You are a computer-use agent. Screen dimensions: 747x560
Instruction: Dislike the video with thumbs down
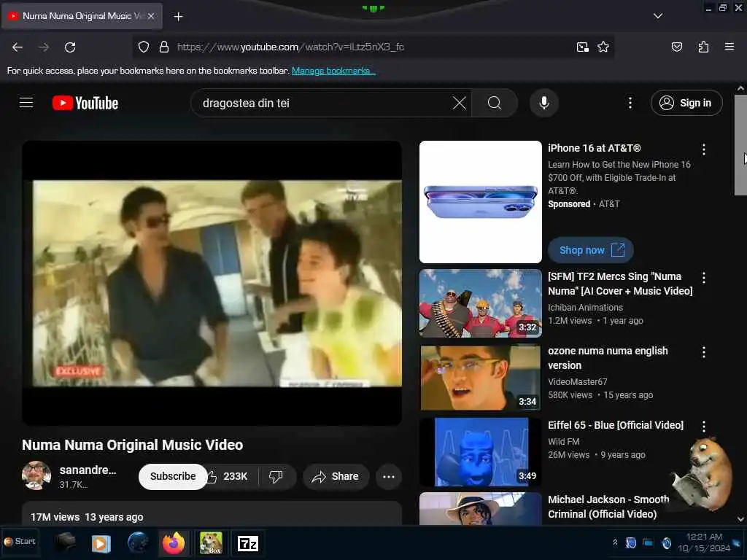276,476
